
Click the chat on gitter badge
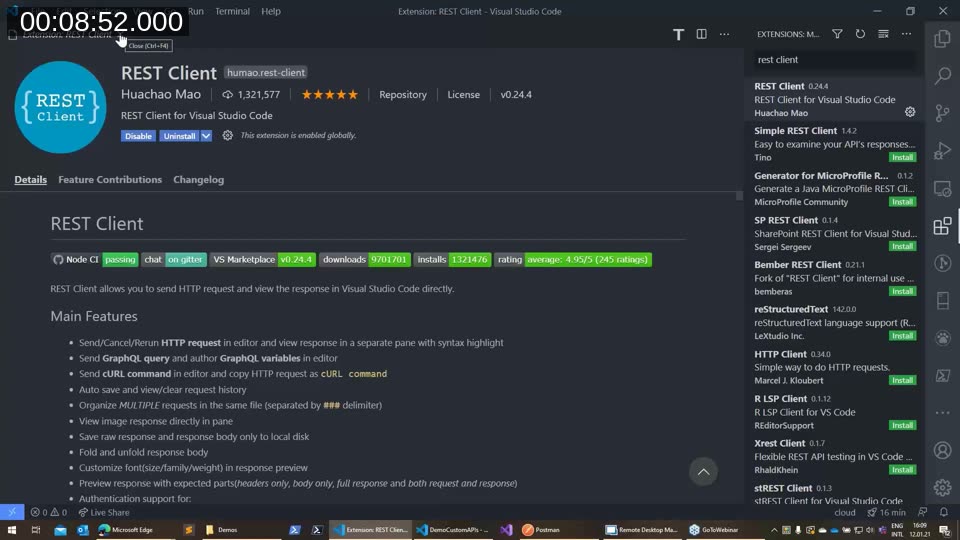174,260
